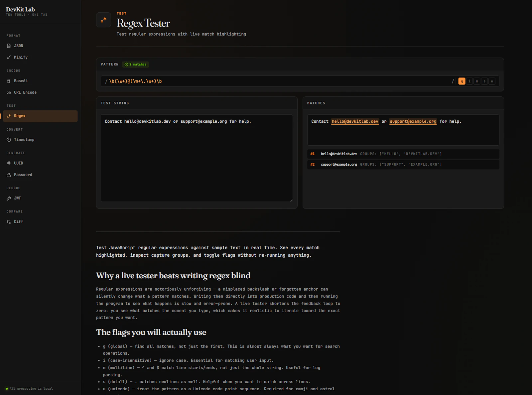This screenshot has width=532, height=395.
Task: Click the GENERATE section label in sidebar
Action: (16, 153)
